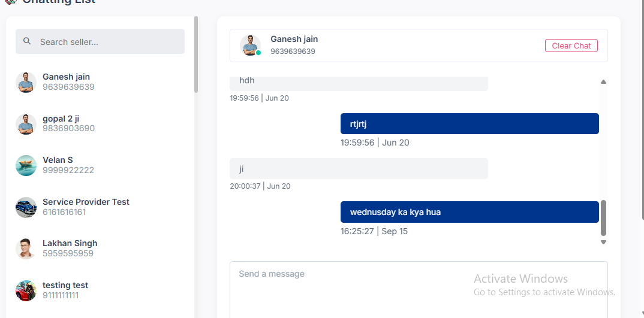The height and width of the screenshot is (318, 644).
Task: Click green online status dot in header
Action: [258, 53]
